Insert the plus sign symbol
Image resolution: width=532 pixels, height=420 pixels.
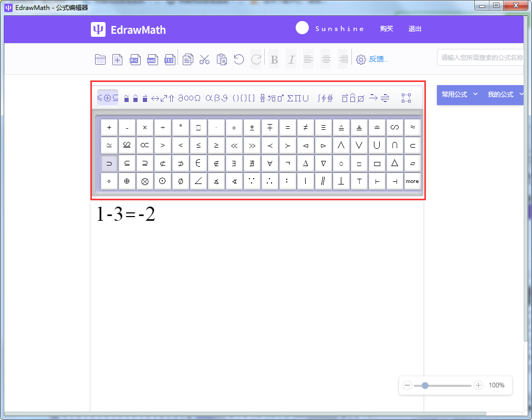coord(109,128)
